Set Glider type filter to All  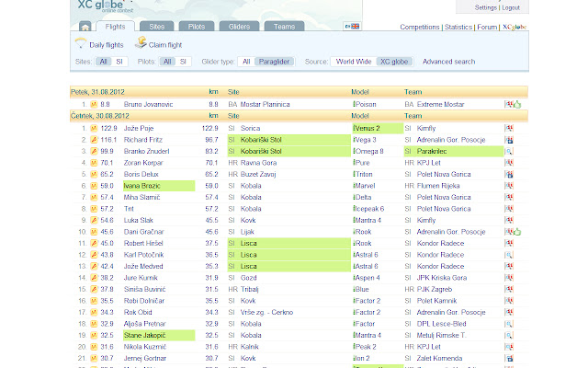pyautogui.click(x=246, y=62)
